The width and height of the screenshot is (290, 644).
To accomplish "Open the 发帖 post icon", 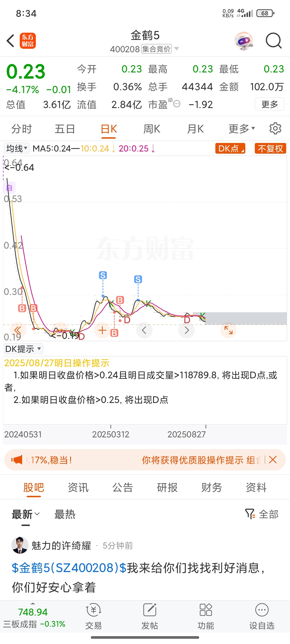I will click(x=150, y=616).
